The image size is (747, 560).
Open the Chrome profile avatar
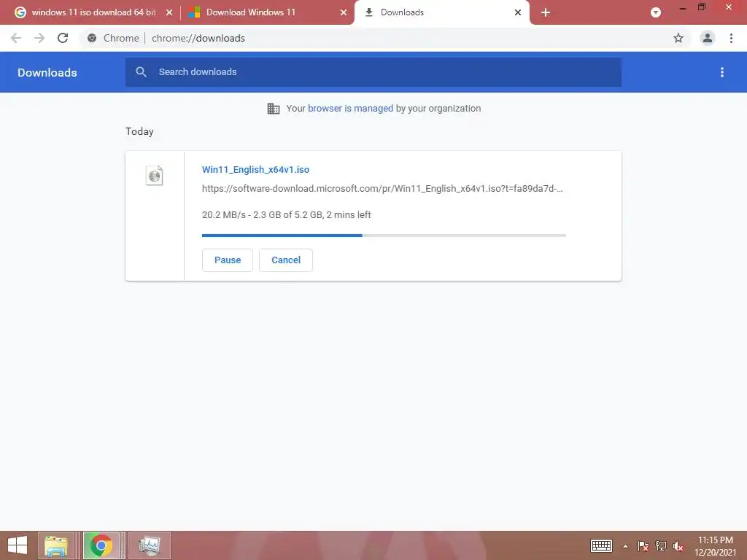coord(708,38)
